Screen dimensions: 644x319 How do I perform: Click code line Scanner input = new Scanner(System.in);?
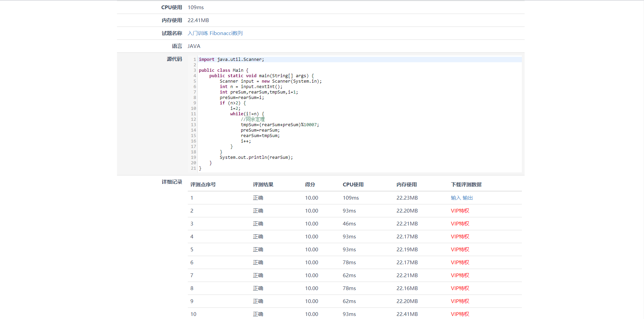270,81
